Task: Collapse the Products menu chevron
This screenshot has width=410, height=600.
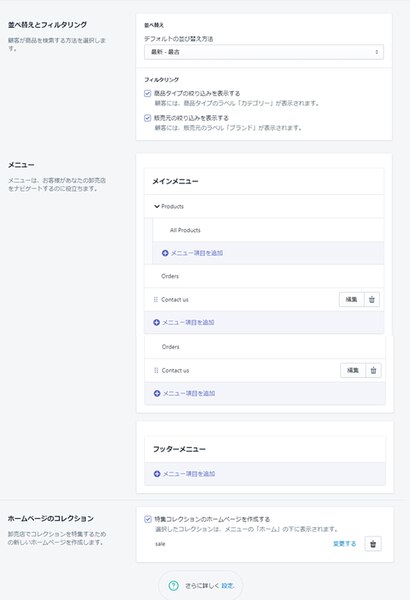Action: 157,207
